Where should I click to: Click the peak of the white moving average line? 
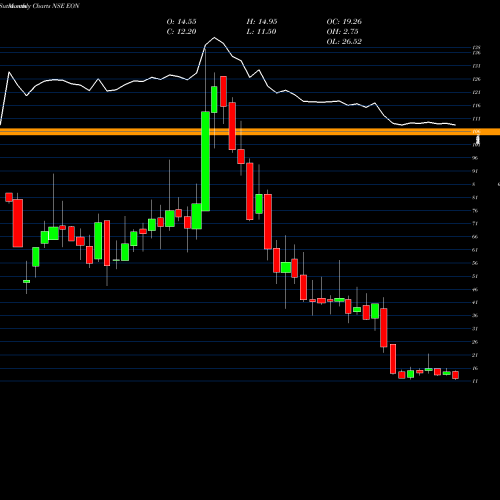point(214,37)
